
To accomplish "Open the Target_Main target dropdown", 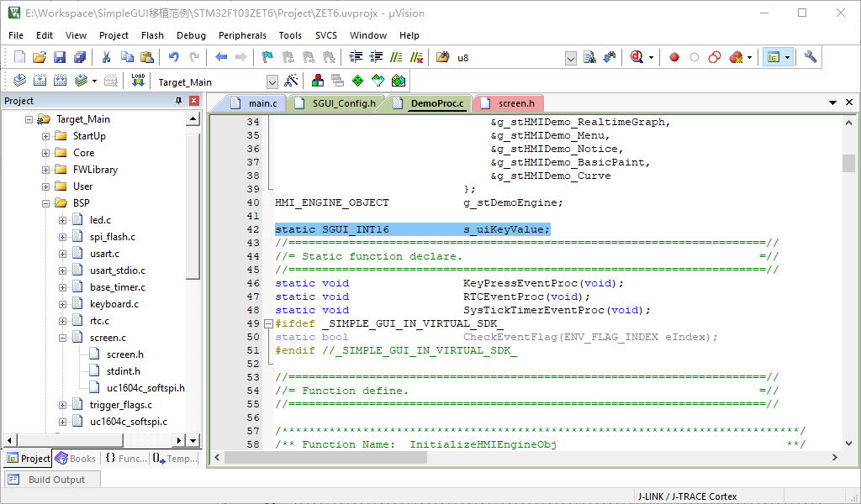I will (272, 81).
